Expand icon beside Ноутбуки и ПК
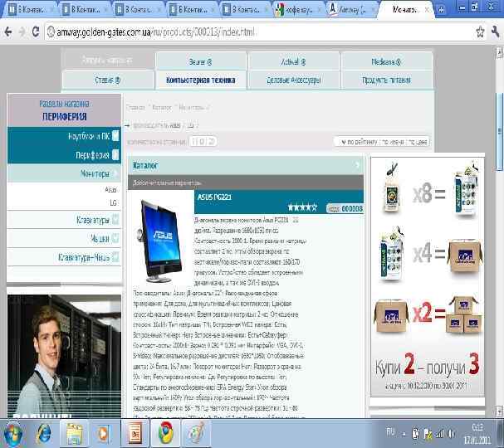The width and height of the screenshot is (504, 448). (115, 136)
